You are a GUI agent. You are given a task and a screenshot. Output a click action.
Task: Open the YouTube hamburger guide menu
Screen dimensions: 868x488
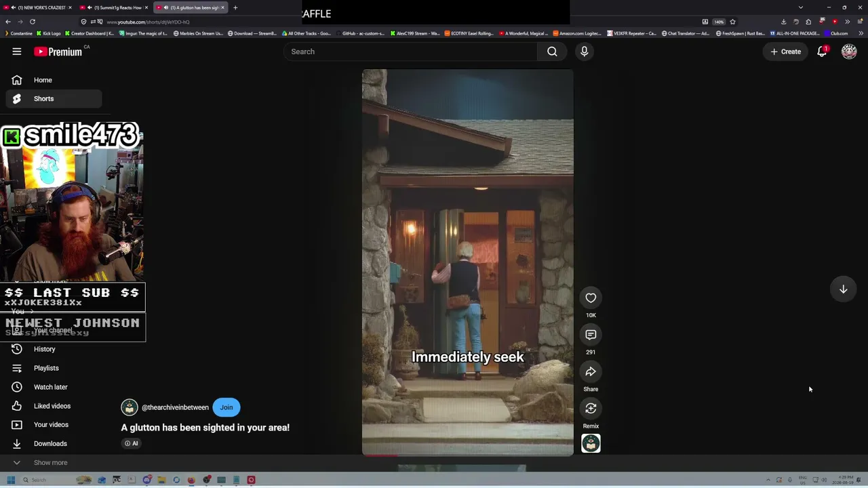(17, 52)
